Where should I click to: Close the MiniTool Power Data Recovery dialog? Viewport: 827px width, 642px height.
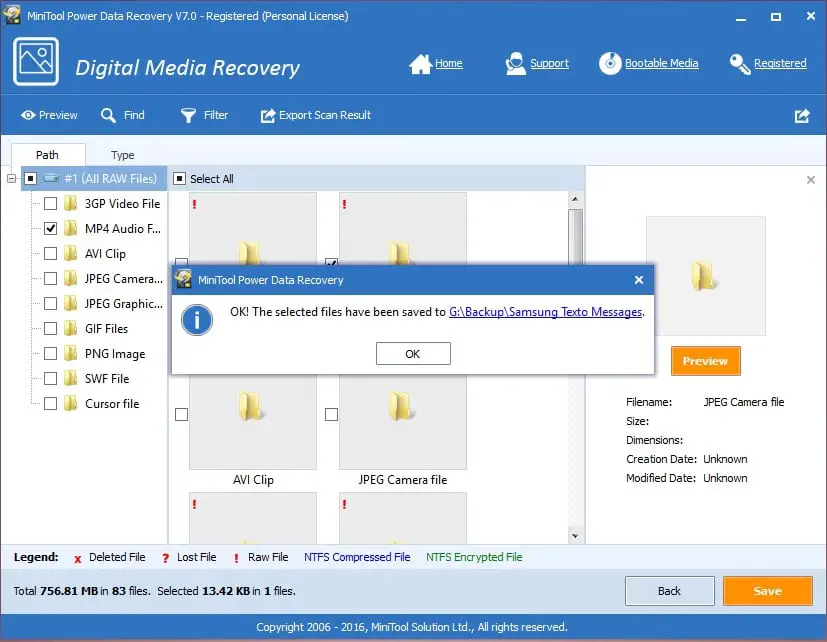point(639,280)
